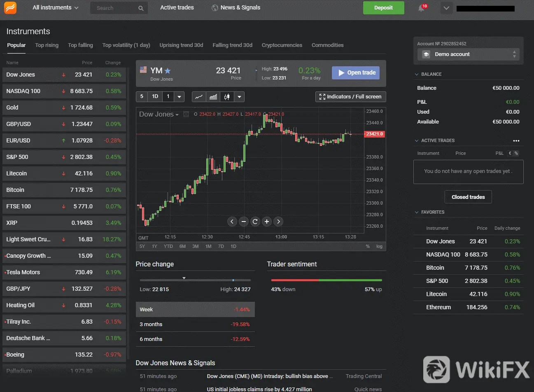Screen dimensions: 534x392
Task: Click the orange platform logo icon
Action: [10, 7]
